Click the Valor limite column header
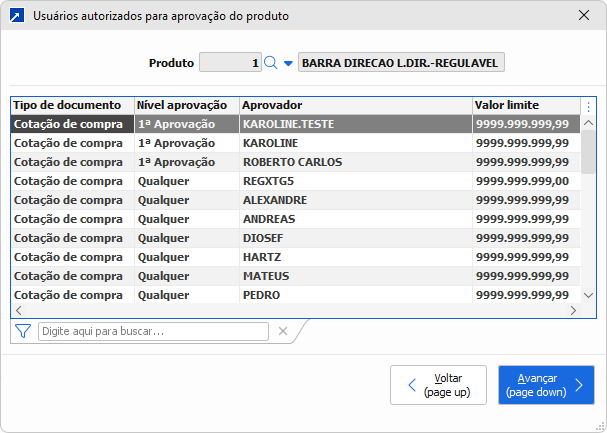 [x=525, y=105]
